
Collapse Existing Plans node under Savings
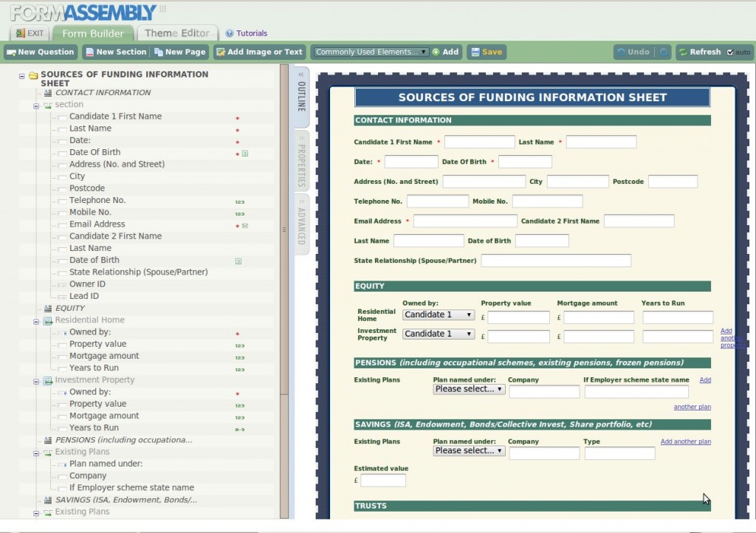pyautogui.click(x=36, y=514)
